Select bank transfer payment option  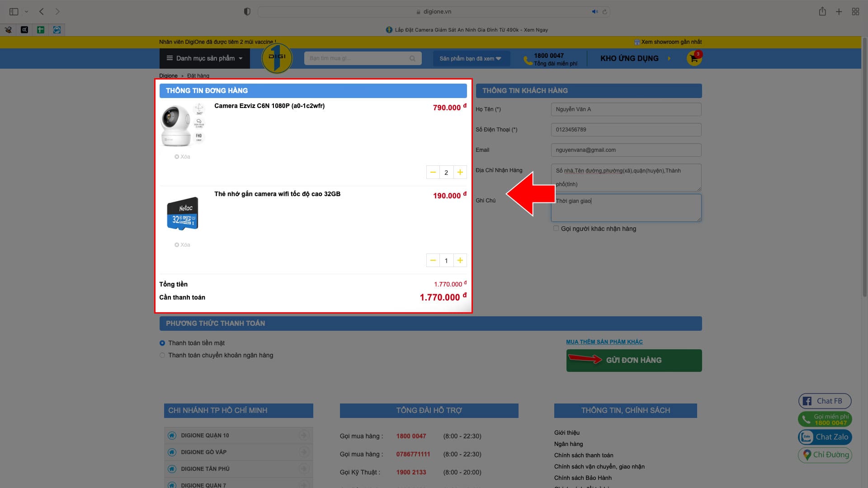pos(162,355)
